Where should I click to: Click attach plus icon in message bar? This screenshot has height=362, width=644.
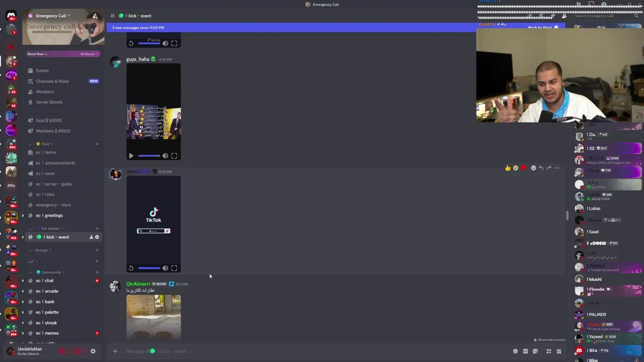115,351
